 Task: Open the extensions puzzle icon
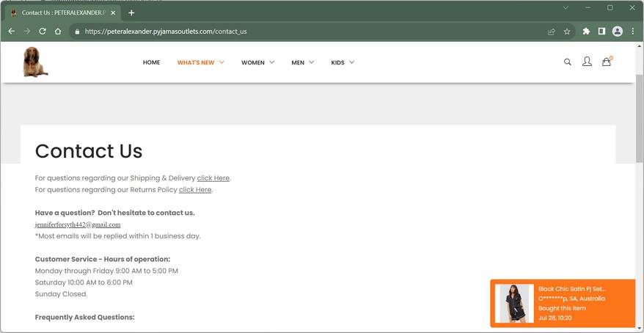(586, 32)
